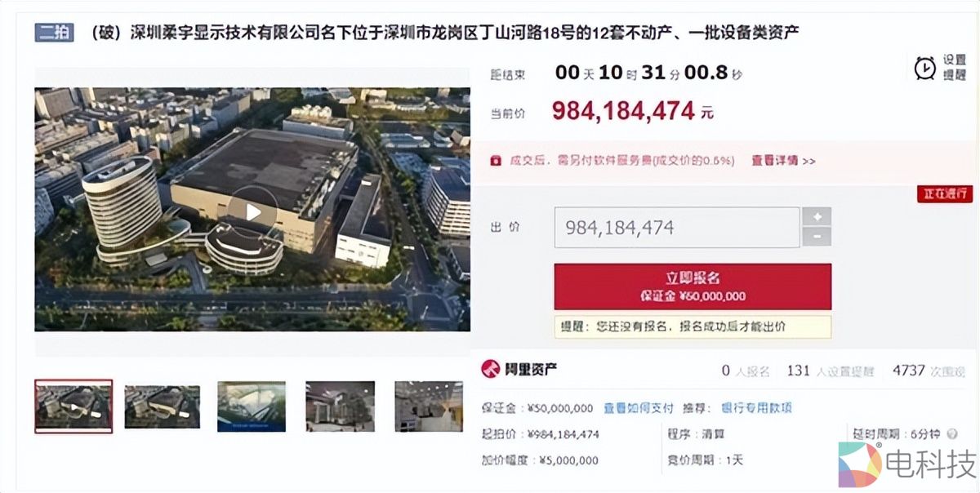Click the 阿里资产 logo icon
Viewport: 980px width, 493px height.
[x=490, y=370]
